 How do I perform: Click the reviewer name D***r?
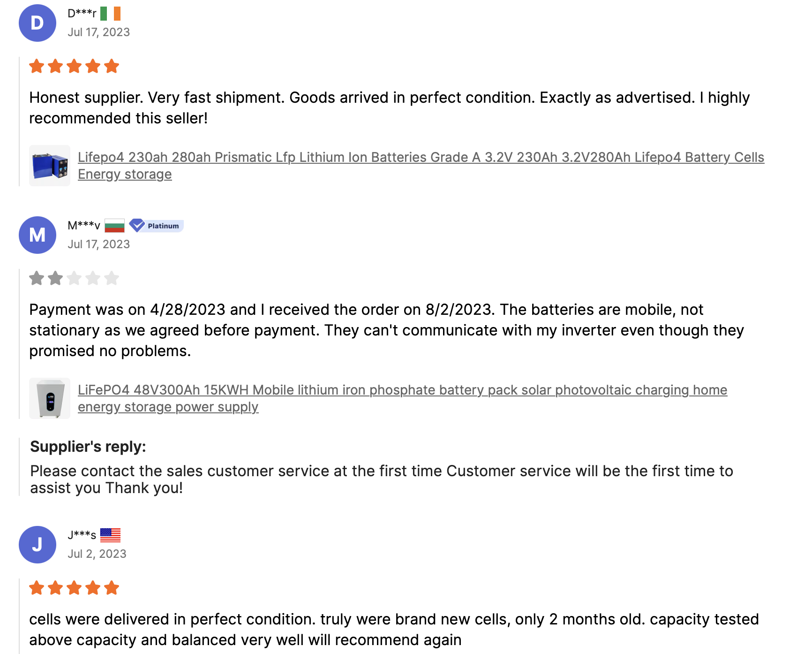[82, 14]
